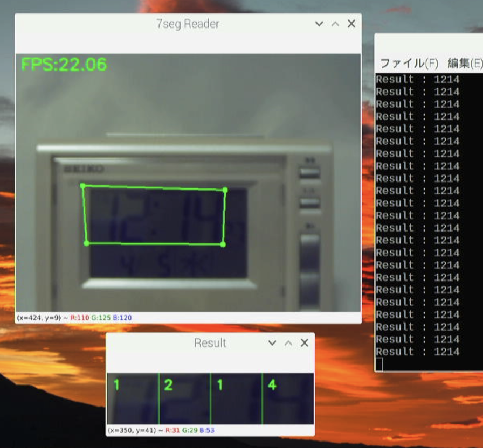Minimize the Result window
The height and width of the screenshot is (448, 483).
[272, 343]
